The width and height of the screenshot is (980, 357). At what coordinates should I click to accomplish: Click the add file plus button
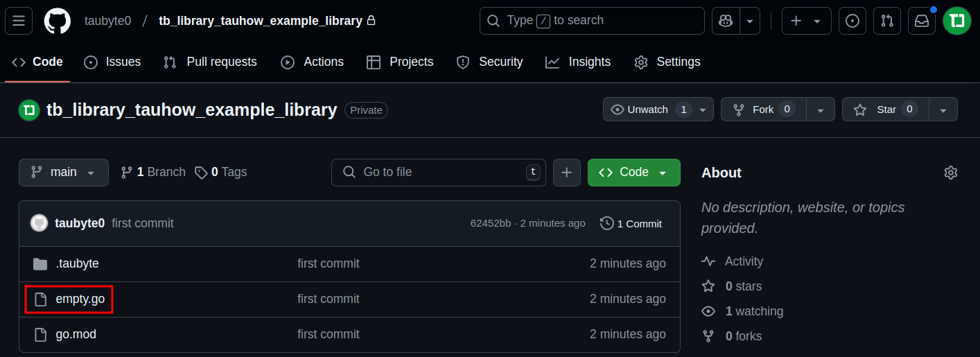click(x=566, y=173)
